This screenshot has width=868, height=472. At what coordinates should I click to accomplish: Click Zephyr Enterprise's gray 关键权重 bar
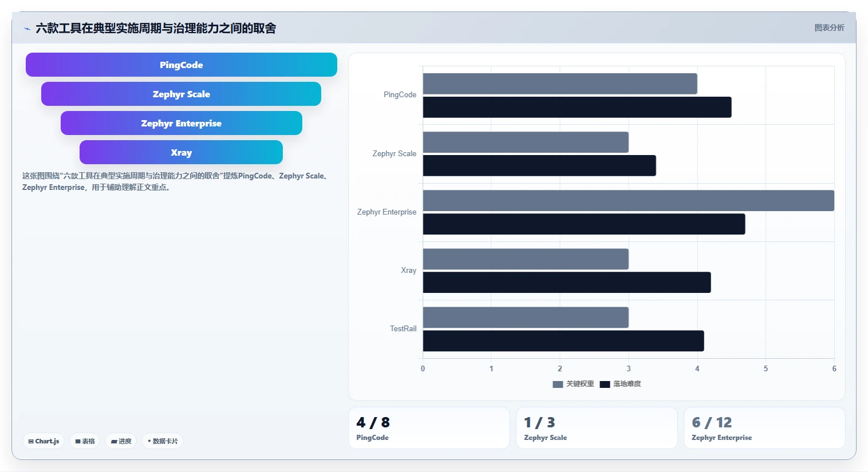(x=629, y=200)
